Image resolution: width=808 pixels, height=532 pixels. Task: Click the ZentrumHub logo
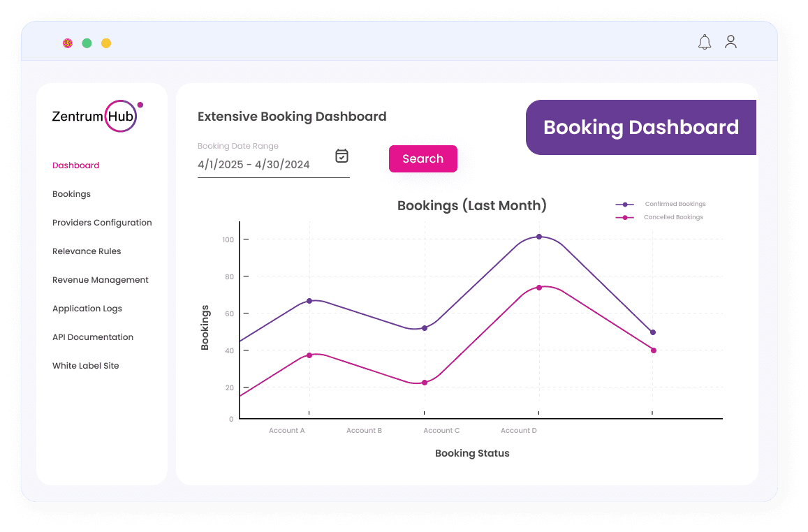pyautogui.click(x=96, y=115)
